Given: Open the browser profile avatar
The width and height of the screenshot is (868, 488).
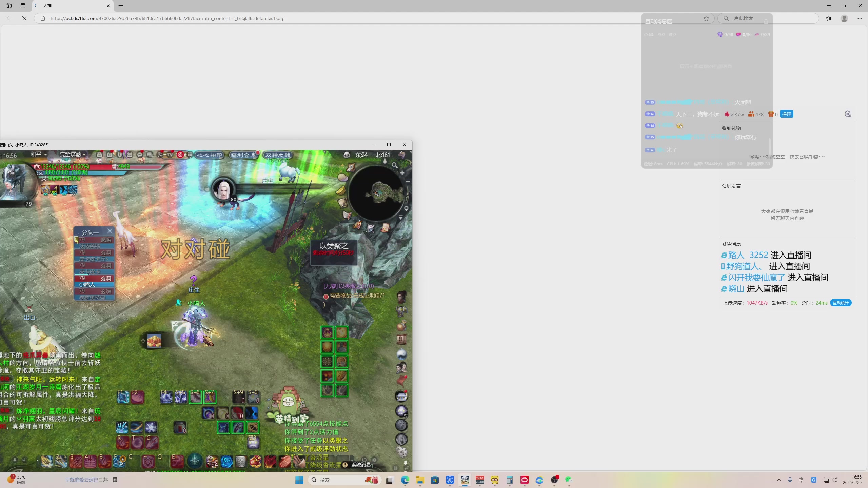Looking at the screenshot, I should [844, 18].
